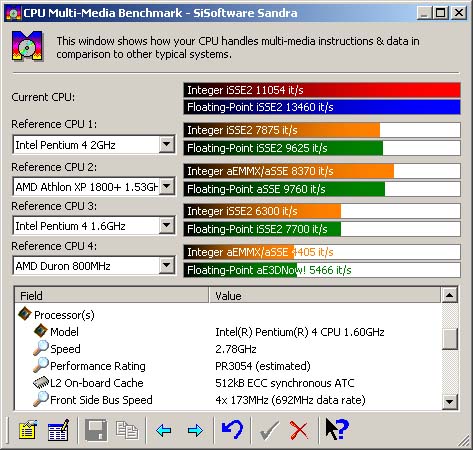Open the table edit icon in toolbar
This screenshot has height=450, width=473.
[x=58, y=430]
